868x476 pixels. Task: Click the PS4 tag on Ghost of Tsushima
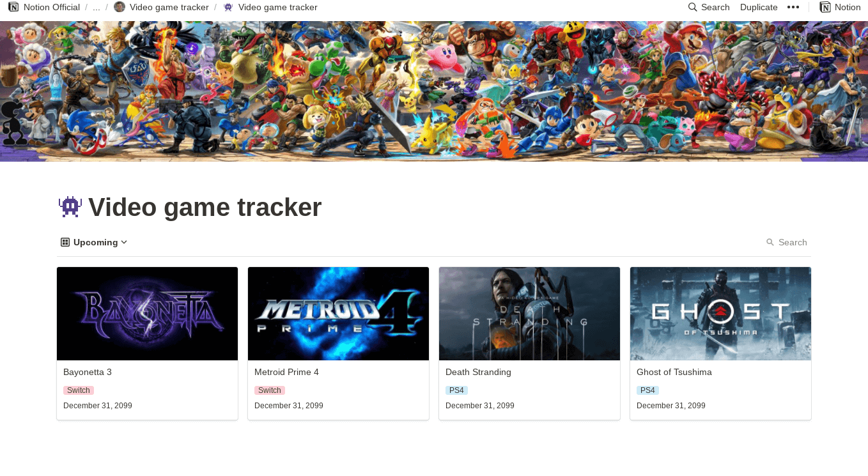(647, 390)
